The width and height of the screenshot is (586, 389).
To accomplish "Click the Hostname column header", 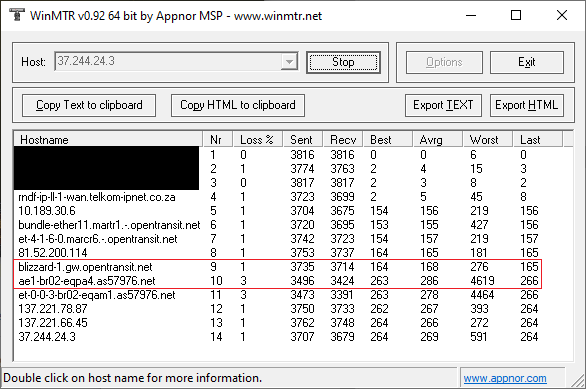I will tap(108, 140).
